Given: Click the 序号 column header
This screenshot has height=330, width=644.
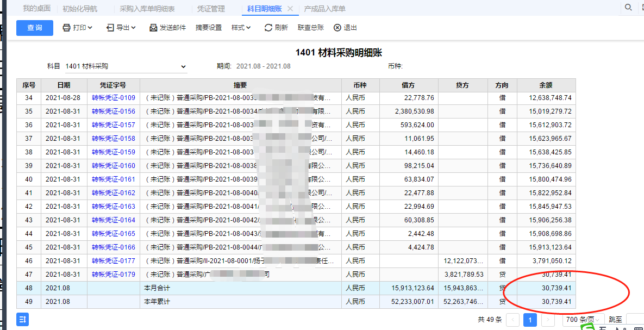Looking at the screenshot, I should coord(29,85).
